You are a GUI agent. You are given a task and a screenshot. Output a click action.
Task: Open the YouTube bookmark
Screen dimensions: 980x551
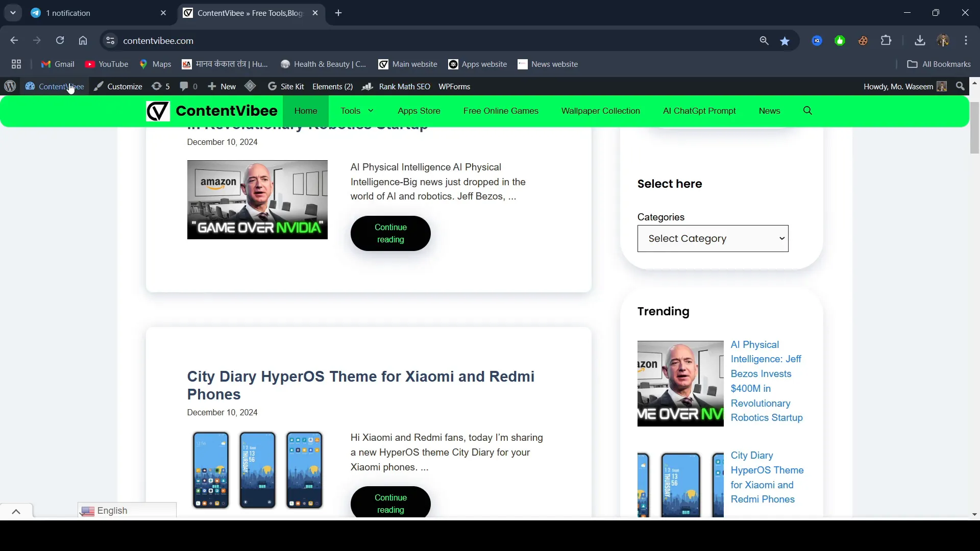[107, 64]
